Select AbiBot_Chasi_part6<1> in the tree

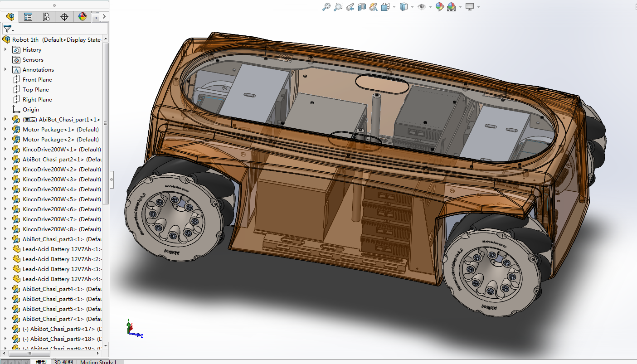coord(62,299)
